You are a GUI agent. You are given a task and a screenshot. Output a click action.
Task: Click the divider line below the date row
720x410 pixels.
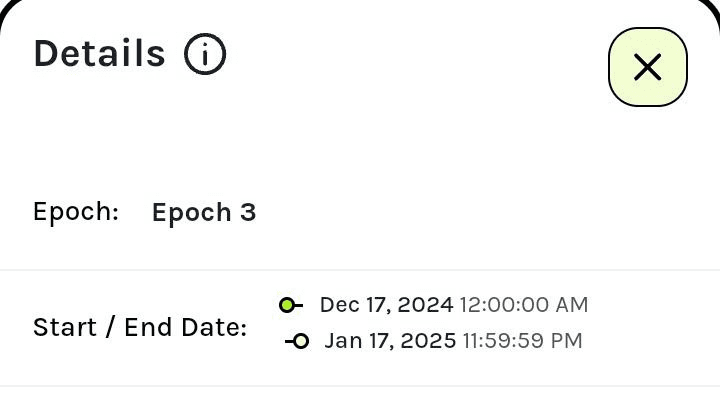(x=360, y=386)
